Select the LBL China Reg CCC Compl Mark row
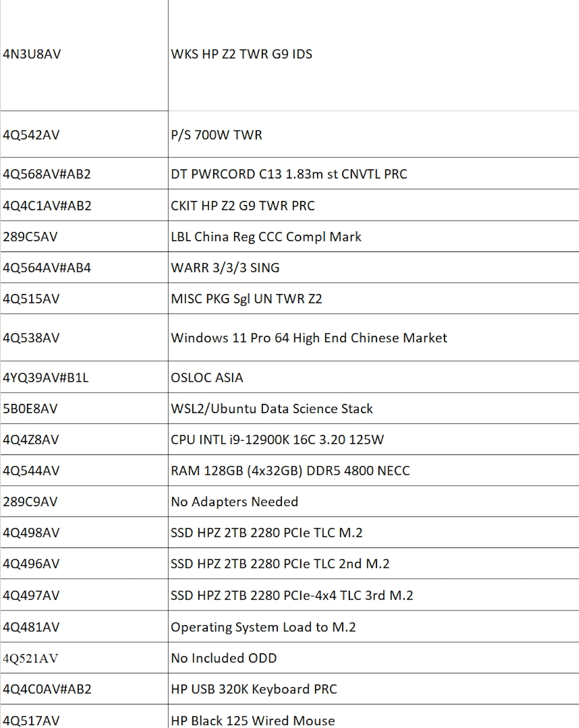Viewport: 579px width, 728px height. point(266,237)
